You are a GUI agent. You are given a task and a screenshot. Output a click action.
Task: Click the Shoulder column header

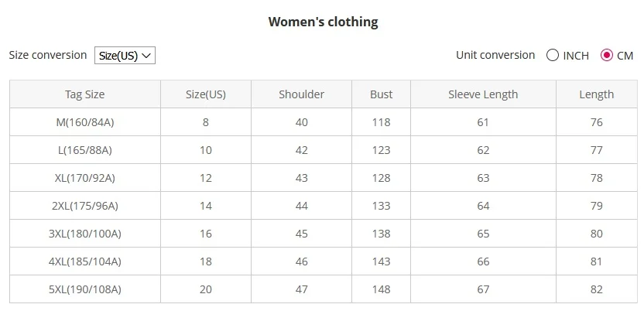pos(301,94)
